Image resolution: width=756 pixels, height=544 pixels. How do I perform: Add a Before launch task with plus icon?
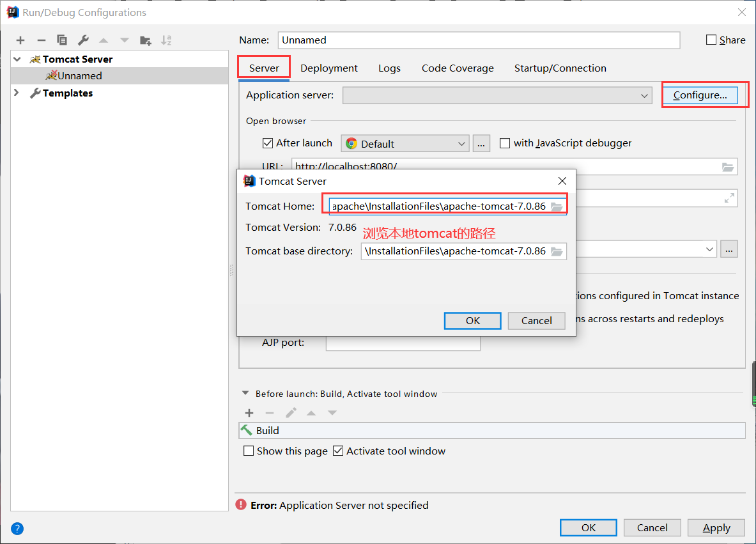(x=249, y=412)
